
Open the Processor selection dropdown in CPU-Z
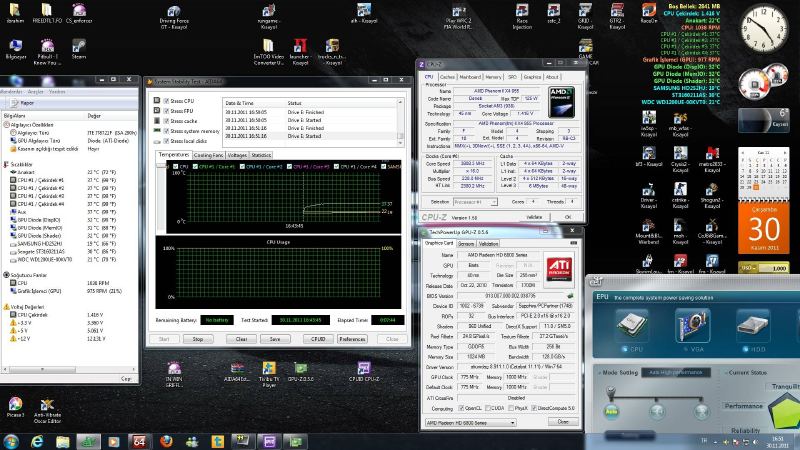point(476,202)
